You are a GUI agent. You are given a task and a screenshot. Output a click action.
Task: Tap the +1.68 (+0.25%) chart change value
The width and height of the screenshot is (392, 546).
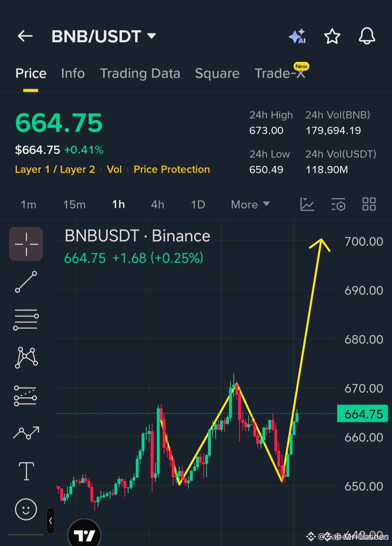click(158, 258)
